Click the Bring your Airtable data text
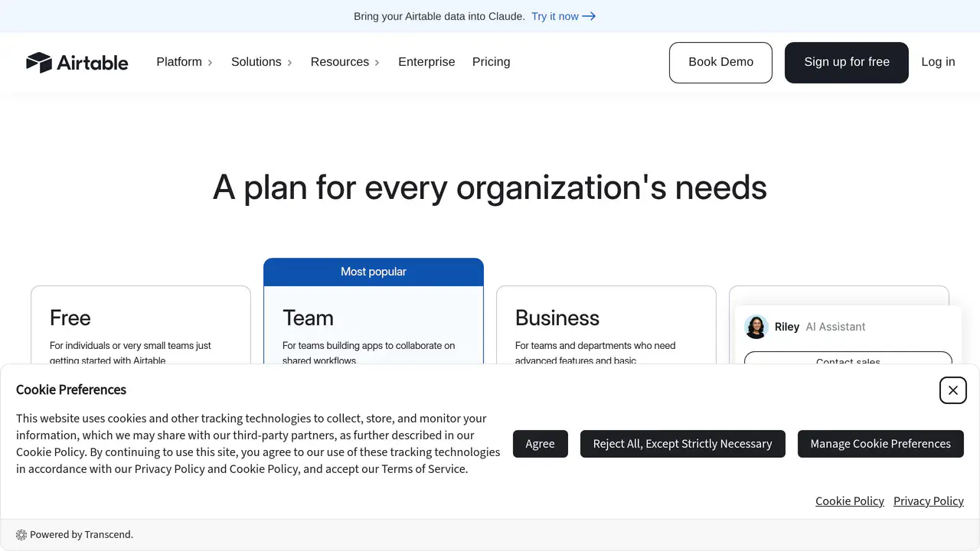980x551 pixels. tap(439, 16)
